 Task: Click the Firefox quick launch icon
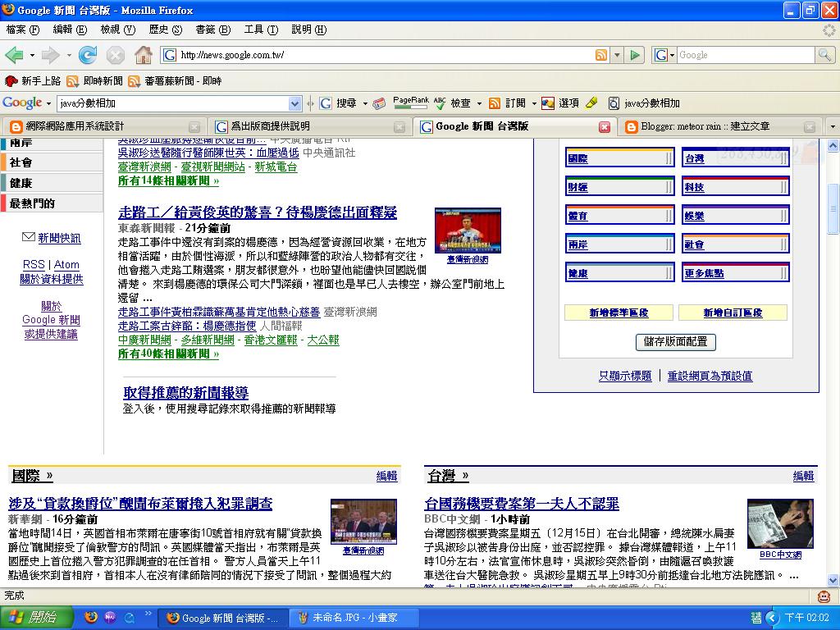click(x=92, y=618)
